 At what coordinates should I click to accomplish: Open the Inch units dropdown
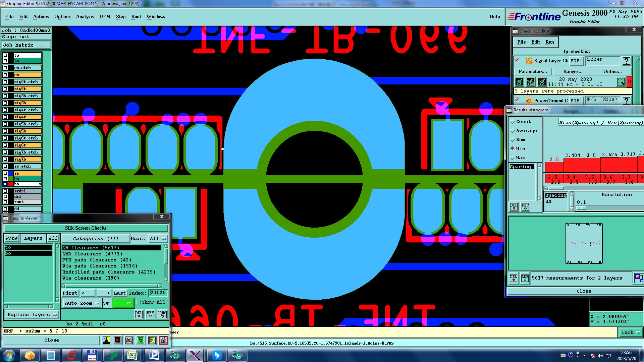[631, 333]
